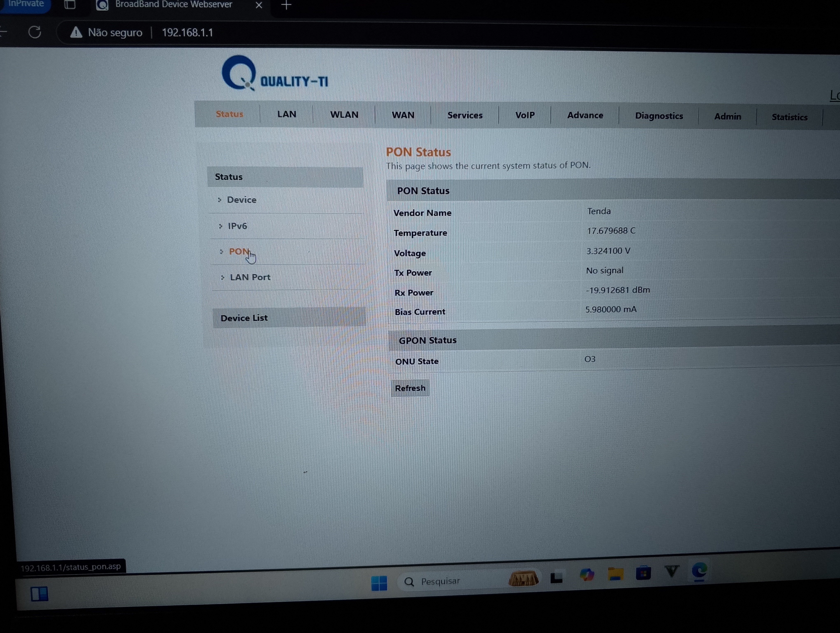This screenshot has height=633, width=840.
Task: Open LAN Port status sidebar entry
Action: pyautogui.click(x=250, y=277)
